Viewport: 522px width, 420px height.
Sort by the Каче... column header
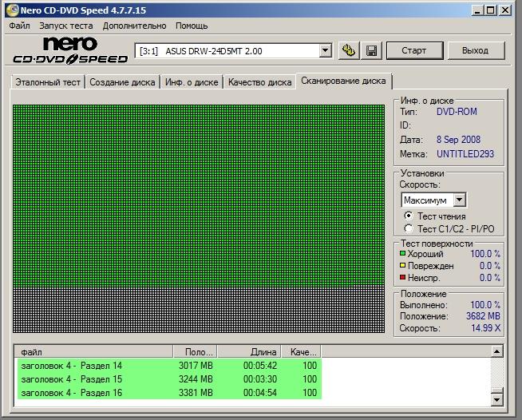coord(301,351)
